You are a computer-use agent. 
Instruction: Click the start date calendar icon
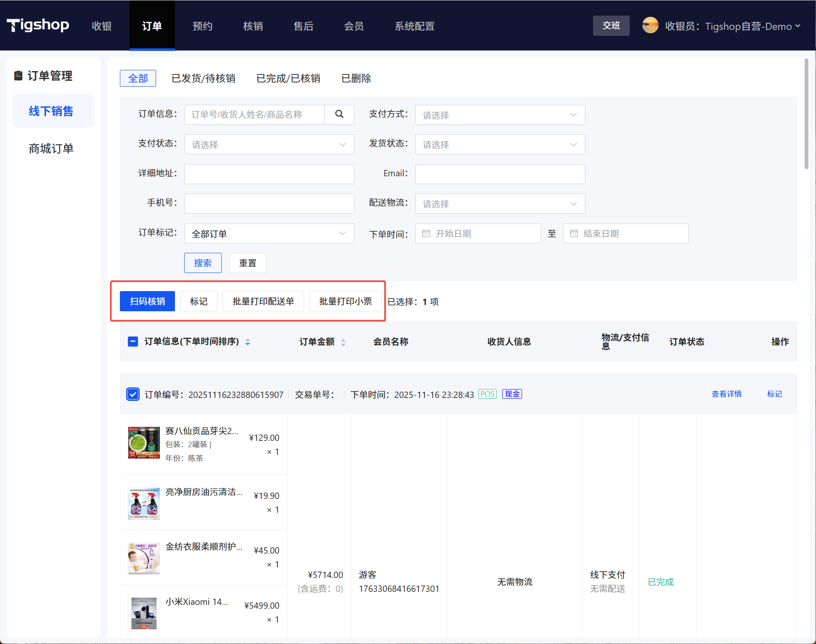click(x=426, y=233)
